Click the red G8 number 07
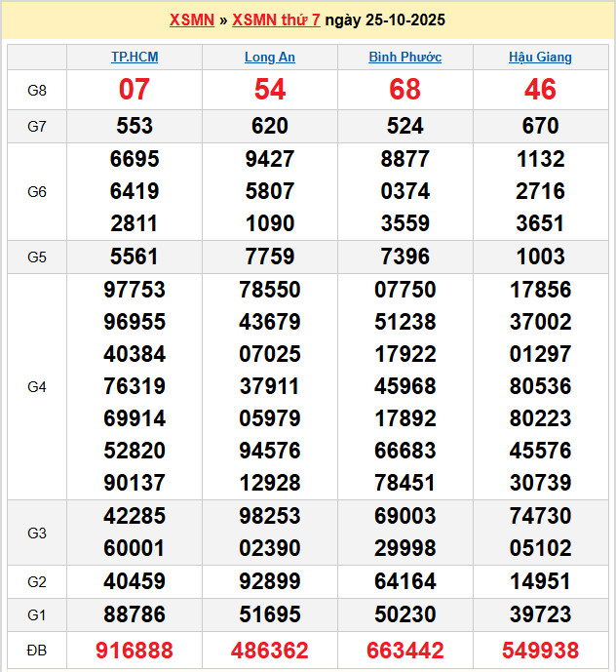The height and width of the screenshot is (672, 616). [135, 90]
